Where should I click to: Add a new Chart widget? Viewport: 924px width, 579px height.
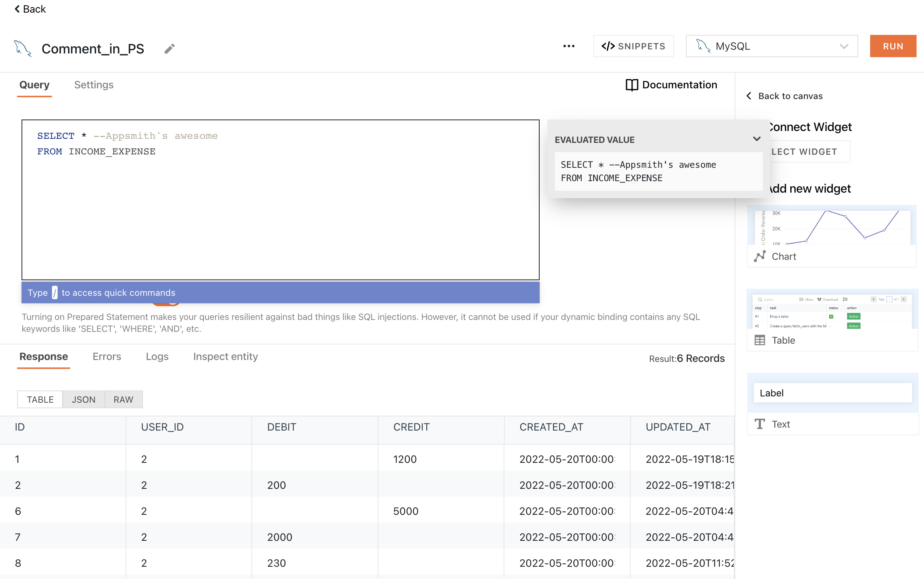coord(832,236)
